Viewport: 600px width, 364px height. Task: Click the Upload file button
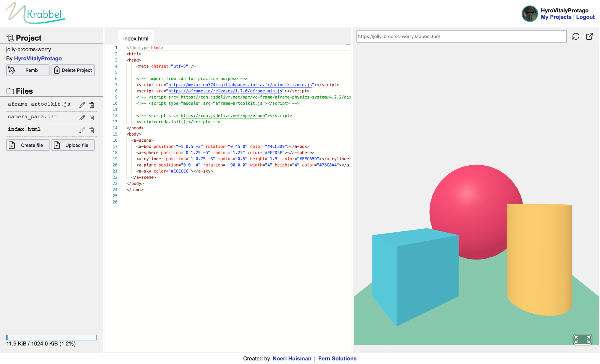coord(73,145)
